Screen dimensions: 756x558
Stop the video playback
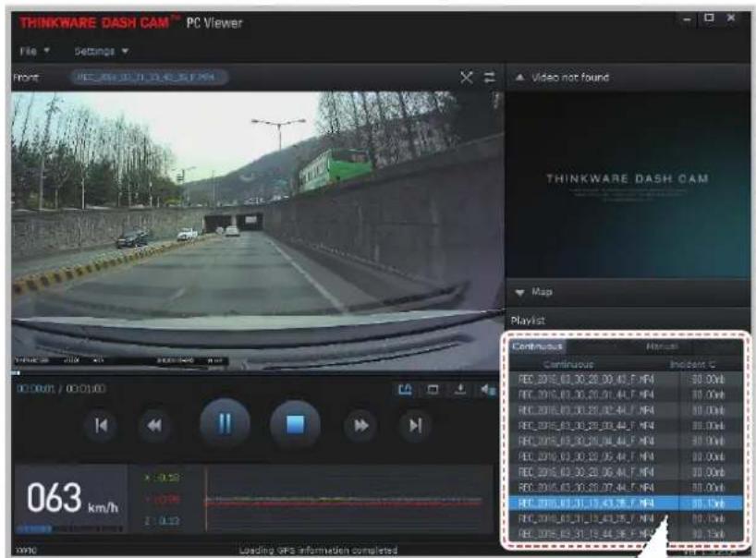click(295, 425)
